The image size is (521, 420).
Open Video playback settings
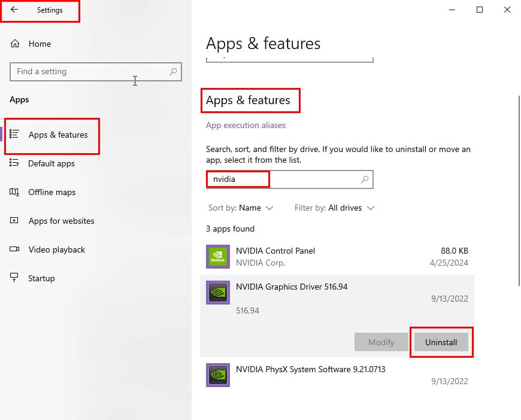[57, 249]
